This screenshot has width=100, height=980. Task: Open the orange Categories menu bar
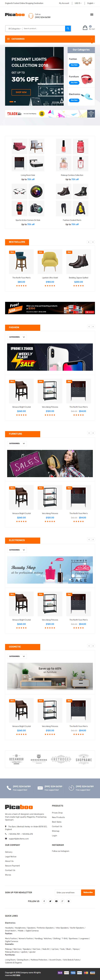click(50, 39)
